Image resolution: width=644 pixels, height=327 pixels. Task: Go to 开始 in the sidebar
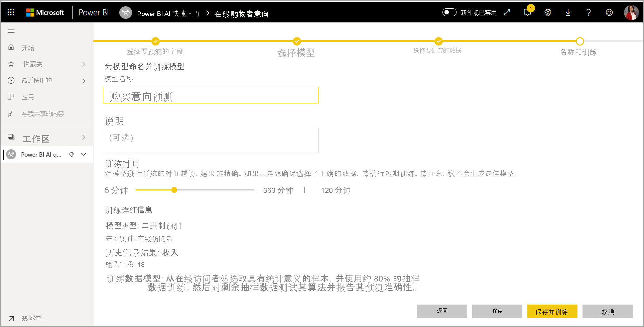[28, 48]
